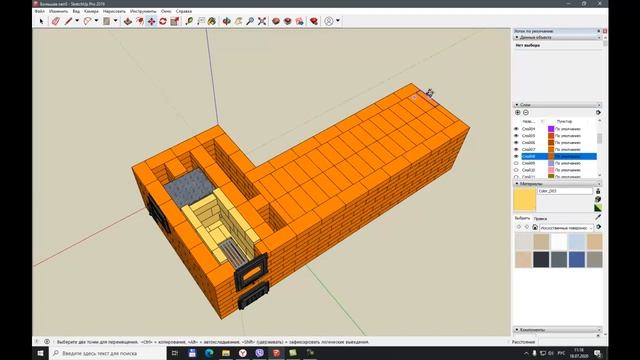Hide layer Слой06 with eye icon
Image resolution: width=640 pixels, height=360 pixels.
(516, 142)
